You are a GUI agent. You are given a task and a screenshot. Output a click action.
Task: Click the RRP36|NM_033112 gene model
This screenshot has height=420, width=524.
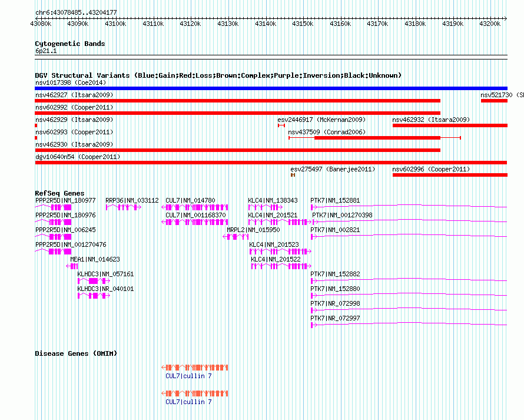tap(124, 207)
